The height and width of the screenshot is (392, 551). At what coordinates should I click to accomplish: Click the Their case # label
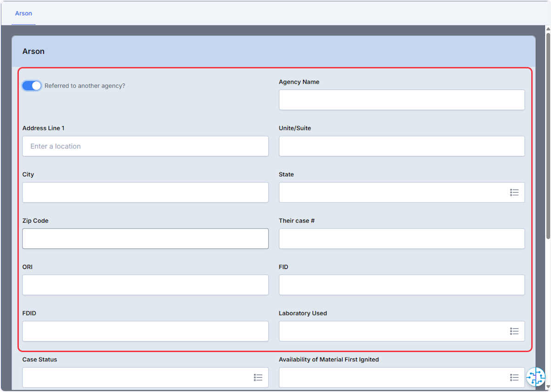tap(297, 221)
